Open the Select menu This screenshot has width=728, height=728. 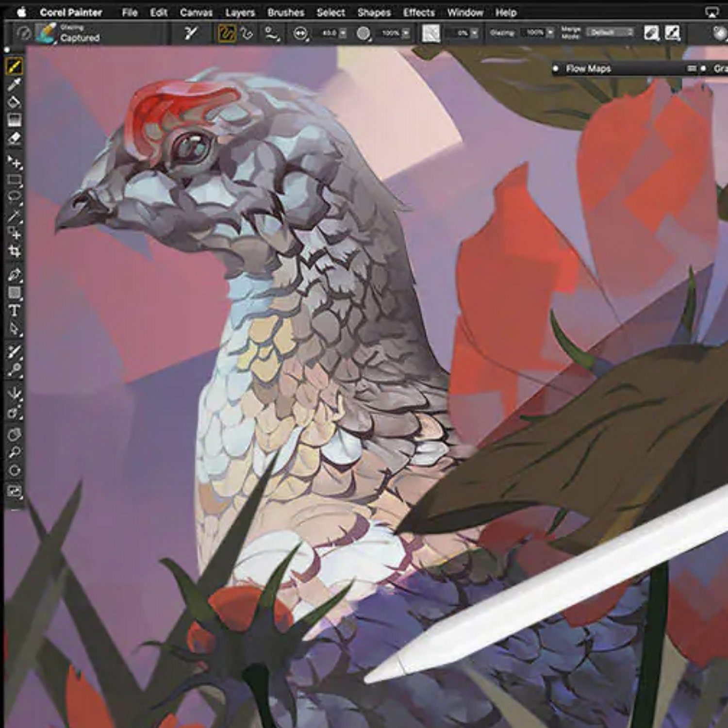point(331,12)
